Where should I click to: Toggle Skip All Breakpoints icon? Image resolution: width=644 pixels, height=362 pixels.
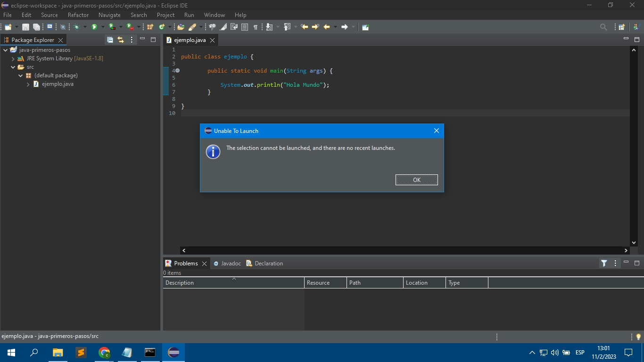click(x=63, y=27)
